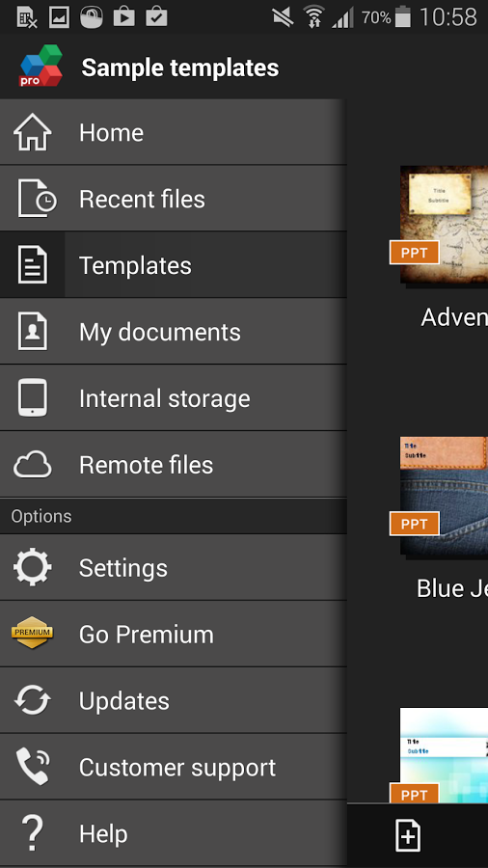Image resolution: width=488 pixels, height=868 pixels.
Task: Click PPT badge on map template
Action: 415,253
